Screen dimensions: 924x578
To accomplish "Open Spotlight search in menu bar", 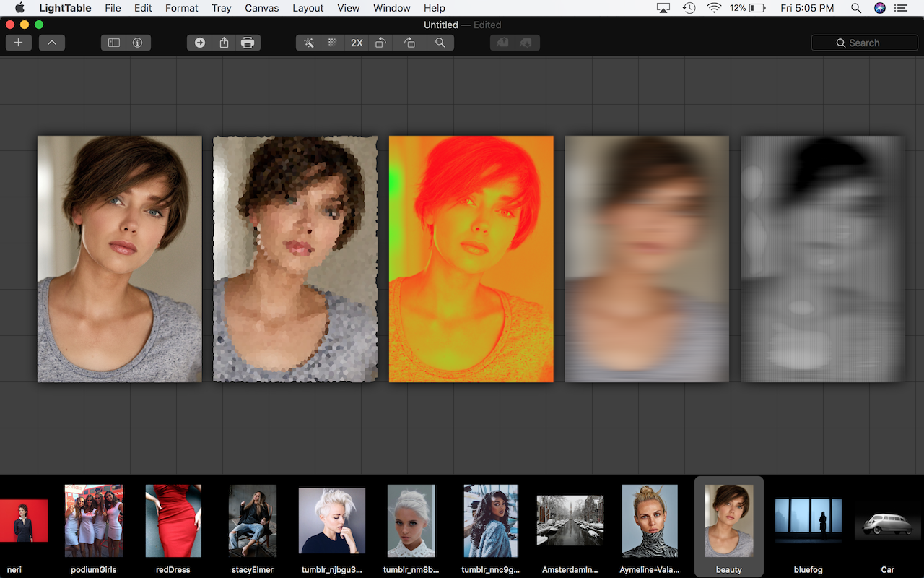I will tap(855, 8).
